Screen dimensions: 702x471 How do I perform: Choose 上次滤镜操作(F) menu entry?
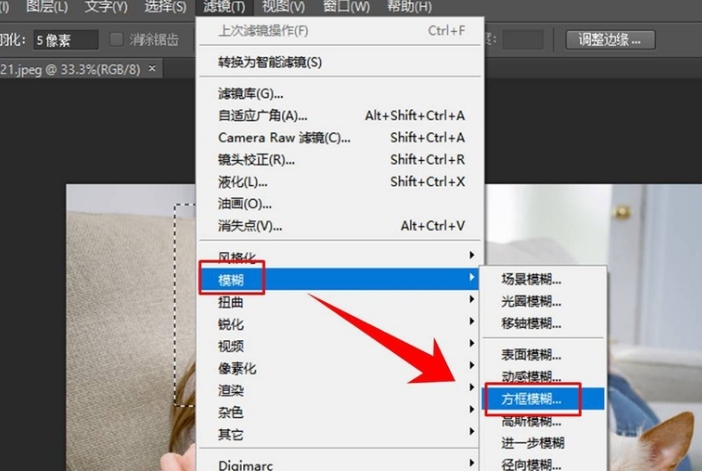point(340,30)
